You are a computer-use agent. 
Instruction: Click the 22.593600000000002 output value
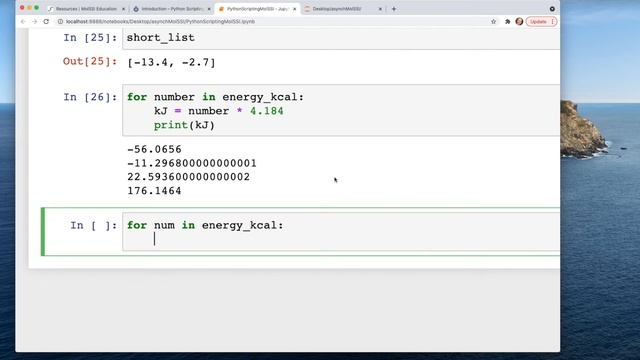tap(189, 177)
